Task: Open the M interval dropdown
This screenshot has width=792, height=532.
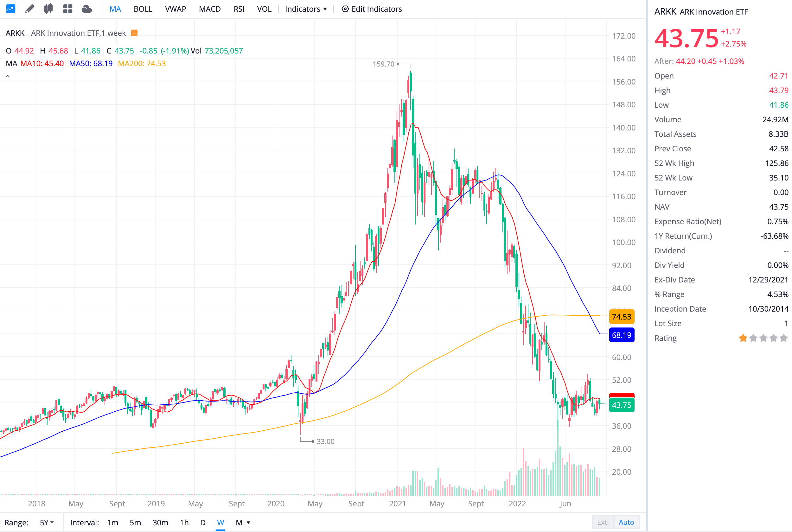Action: [243, 522]
